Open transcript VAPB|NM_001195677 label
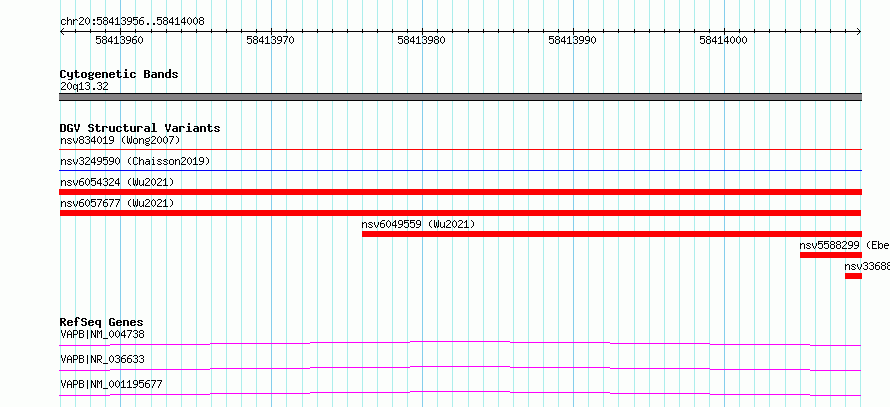890x407 pixels. tap(111, 384)
